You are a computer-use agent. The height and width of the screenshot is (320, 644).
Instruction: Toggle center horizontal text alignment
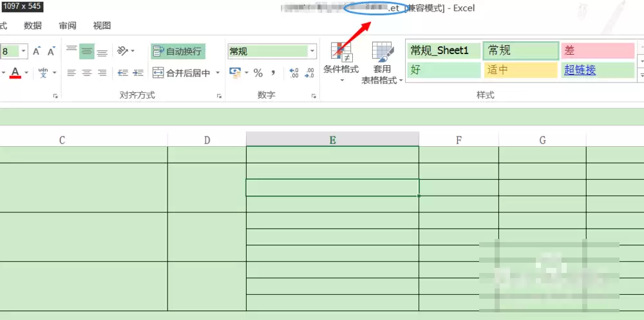point(87,73)
